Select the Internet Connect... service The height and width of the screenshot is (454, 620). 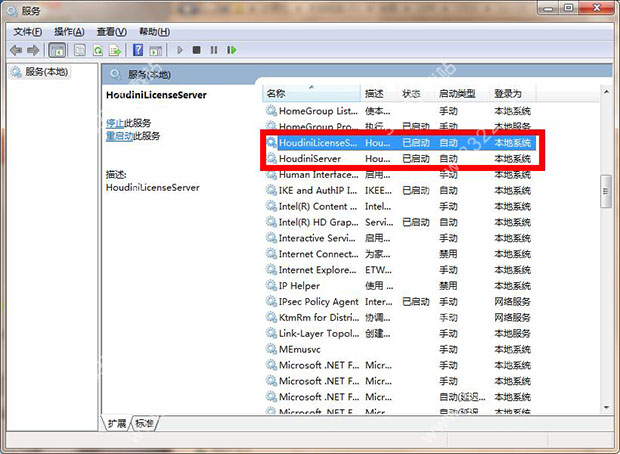point(400,254)
